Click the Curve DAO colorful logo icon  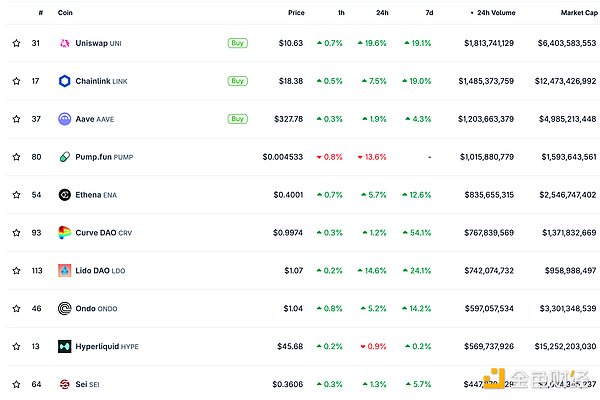(x=65, y=232)
